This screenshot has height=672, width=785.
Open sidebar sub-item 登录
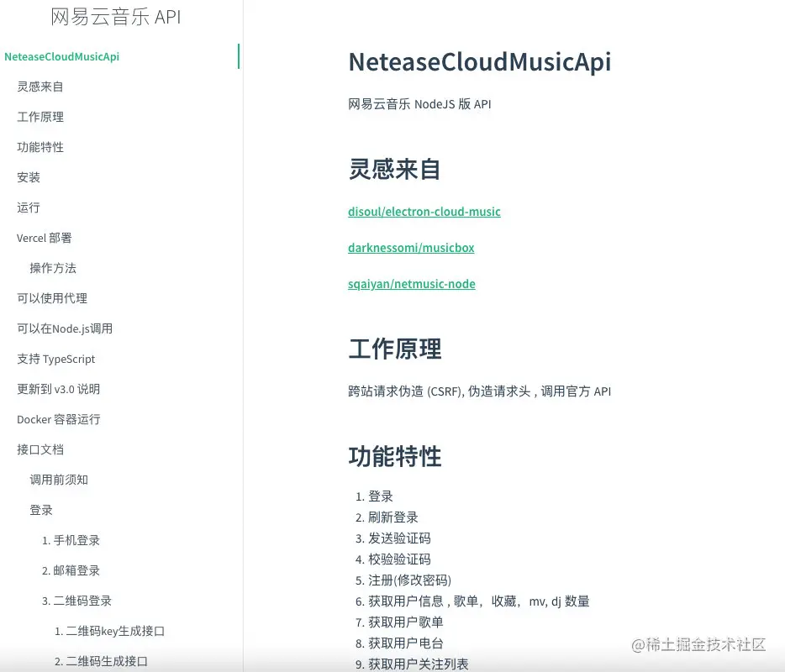pyautogui.click(x=41, y=510)
